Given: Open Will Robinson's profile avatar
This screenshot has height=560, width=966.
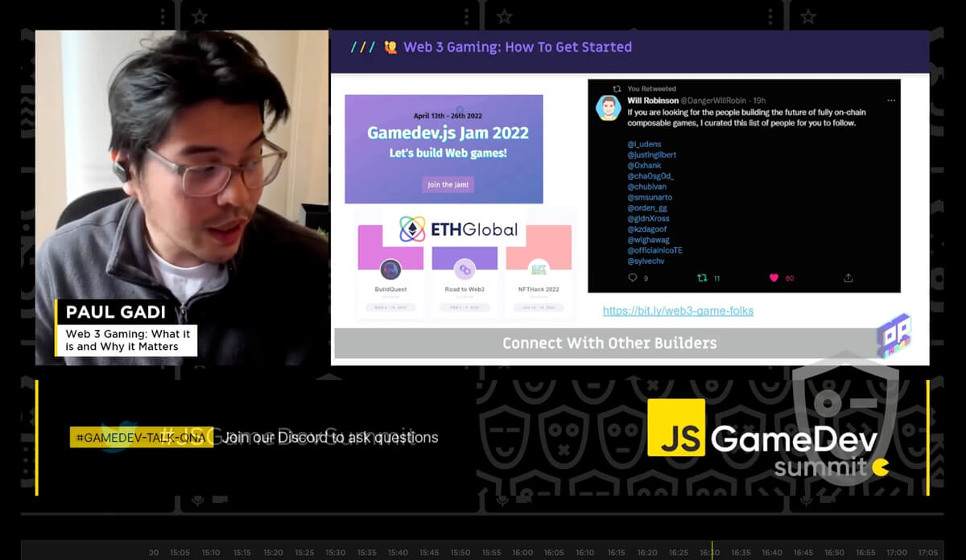Looking at the screenshot, I should (x=608, y=108).
